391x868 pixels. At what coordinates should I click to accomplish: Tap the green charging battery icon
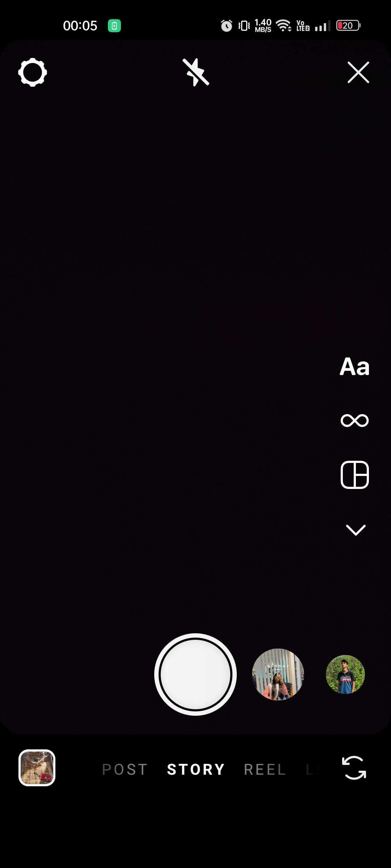114,26
